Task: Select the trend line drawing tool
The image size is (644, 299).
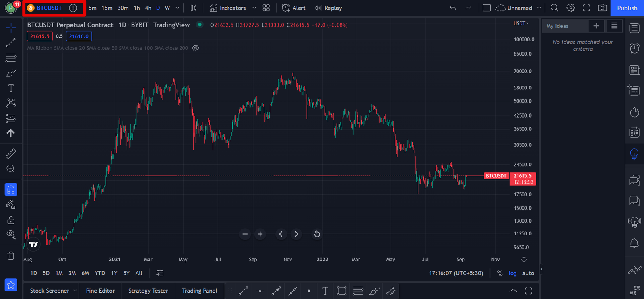Action: pyautogui.click(x=11, y=43)
